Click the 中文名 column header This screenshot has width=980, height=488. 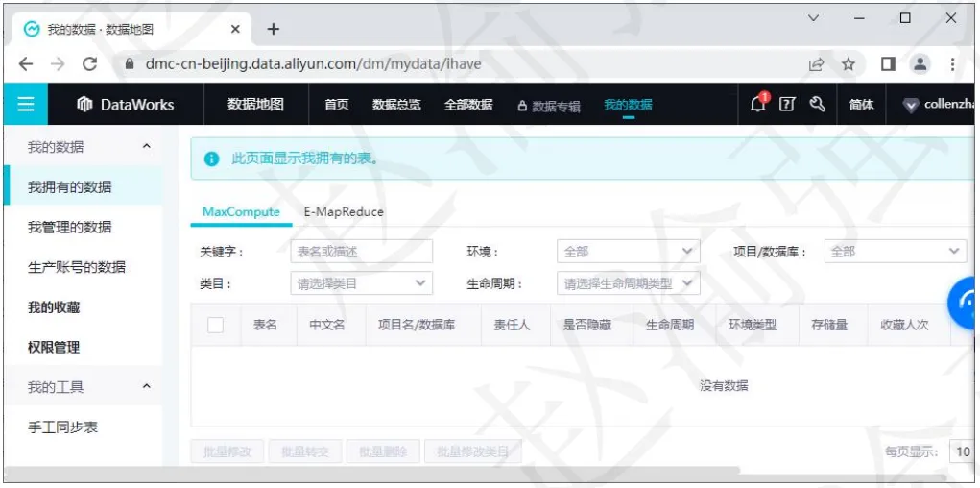coord(327,325)
